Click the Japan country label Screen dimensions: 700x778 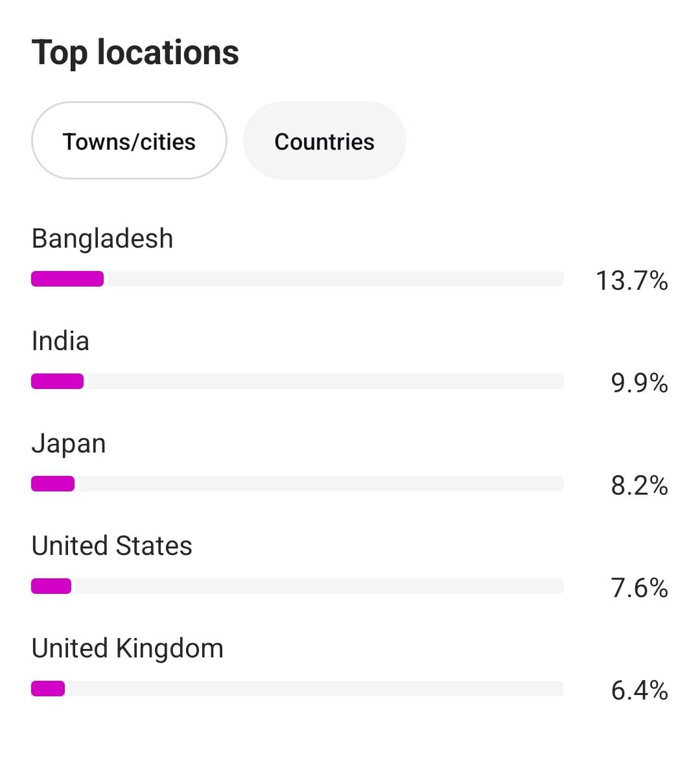point(69,443)
